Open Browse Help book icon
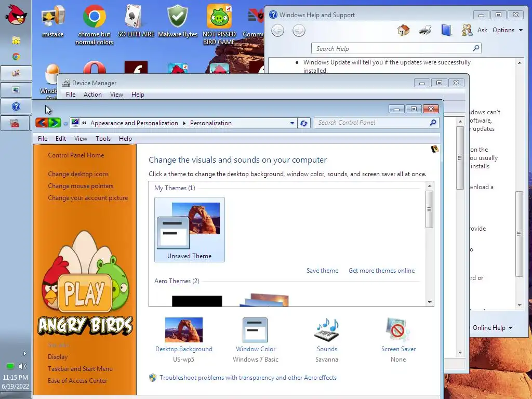532x399 pixels. pos(446,30)
